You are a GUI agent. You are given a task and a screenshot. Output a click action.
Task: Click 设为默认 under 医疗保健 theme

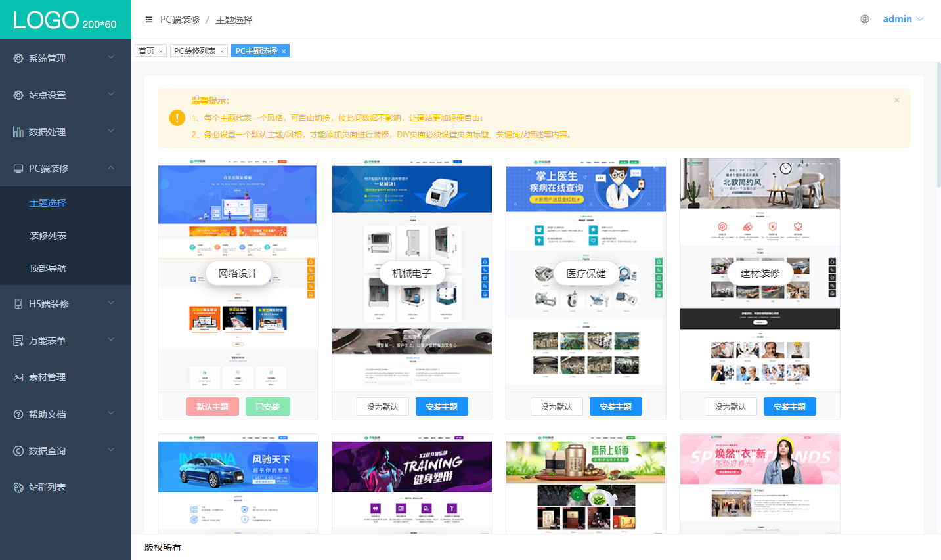pos(557,406)
